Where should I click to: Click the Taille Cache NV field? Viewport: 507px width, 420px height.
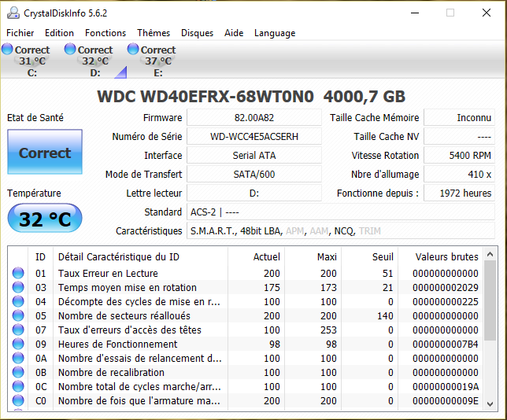point(459,136)
